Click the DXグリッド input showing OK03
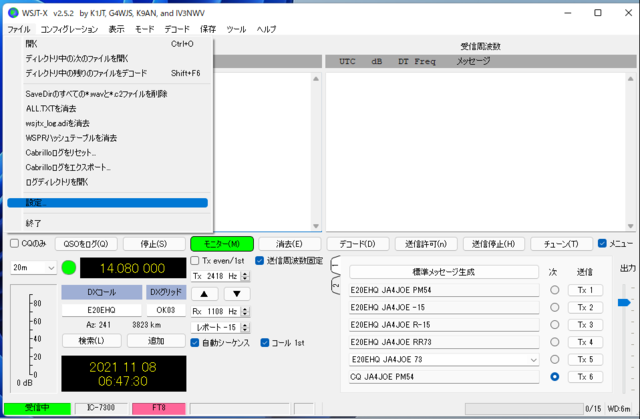The image size is (640, 419). pyautogui.click(x=166, y=310)
